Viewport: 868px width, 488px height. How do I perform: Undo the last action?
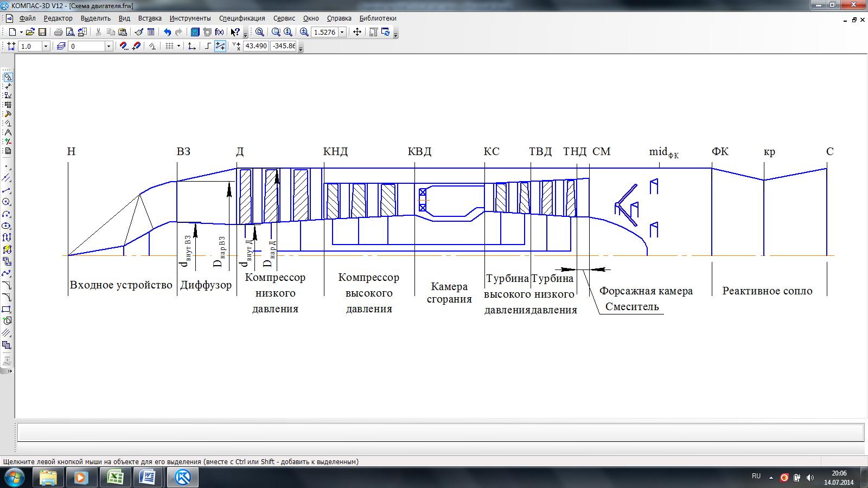point(167,32)
